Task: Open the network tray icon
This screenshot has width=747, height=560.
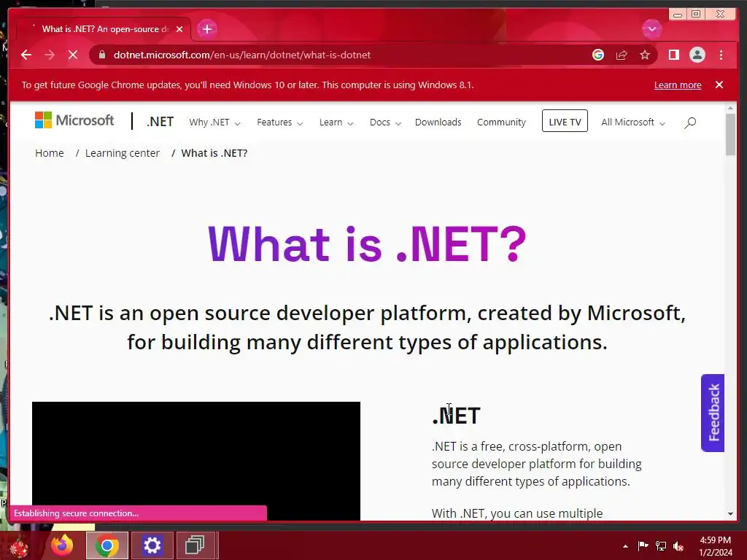Action: 661,545
